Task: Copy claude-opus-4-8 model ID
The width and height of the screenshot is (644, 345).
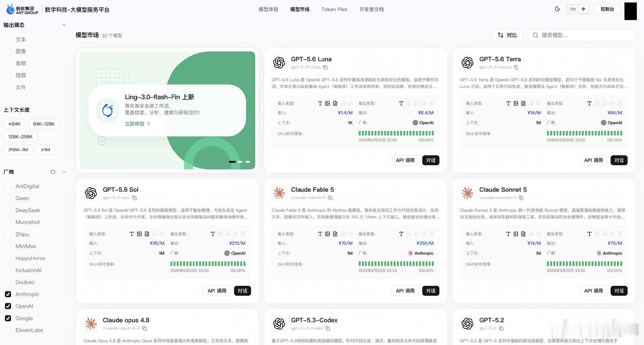Action: [x=145, y=328]
